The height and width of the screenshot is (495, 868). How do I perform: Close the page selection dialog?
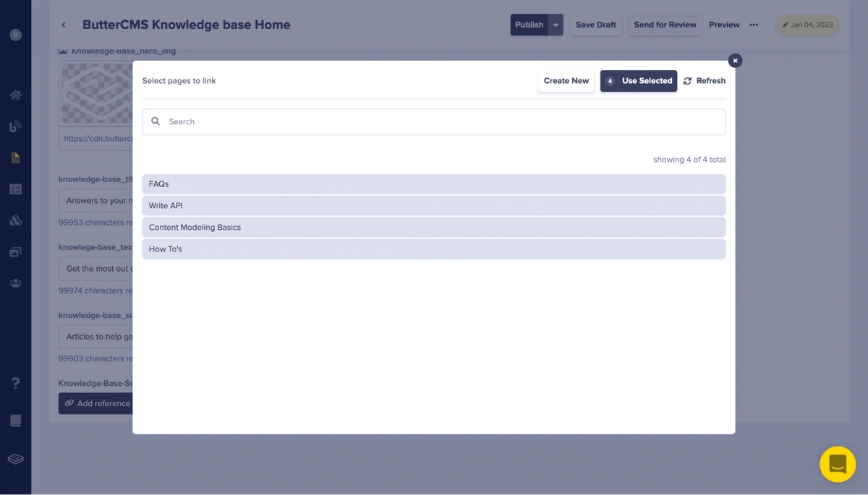click(x=735, y=61)
